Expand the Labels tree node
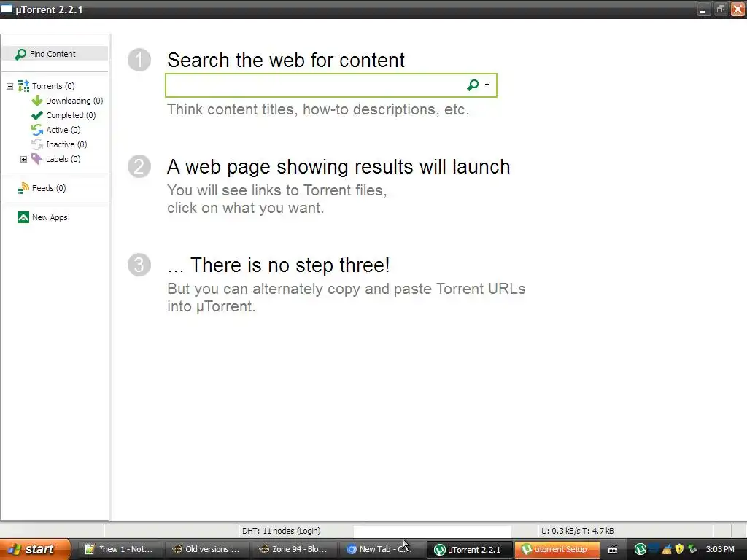Screen dimensions: 747x560 (x=23, y=159)
